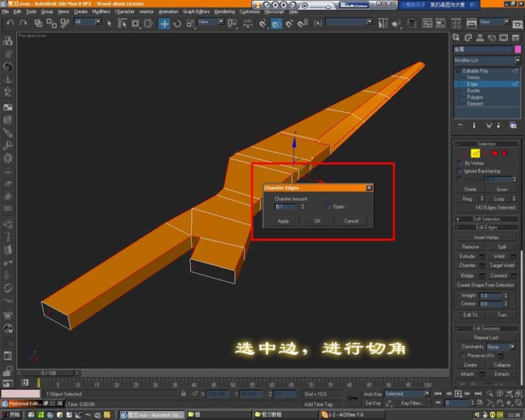525x420 pixels.
Task: Open the Align tool
Action: [x=397, y=24]
